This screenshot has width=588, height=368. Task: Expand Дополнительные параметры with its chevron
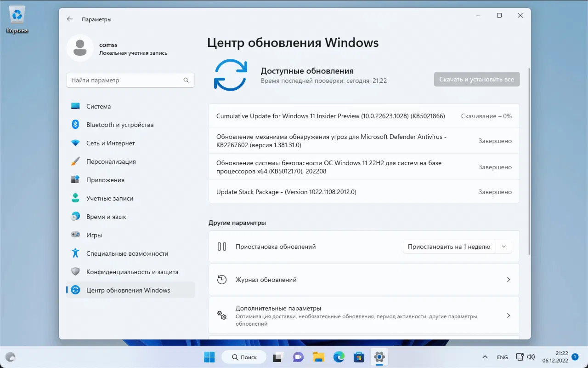tap(509, 316)
